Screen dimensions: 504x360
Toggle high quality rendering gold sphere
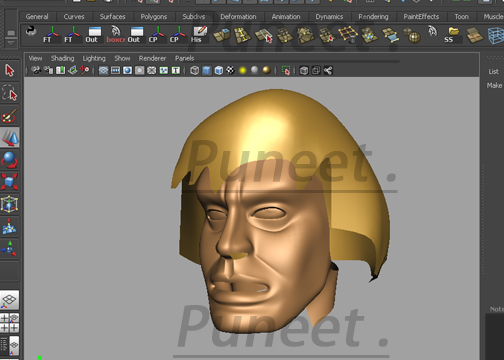pyautogui.click(x=267, y=70)
